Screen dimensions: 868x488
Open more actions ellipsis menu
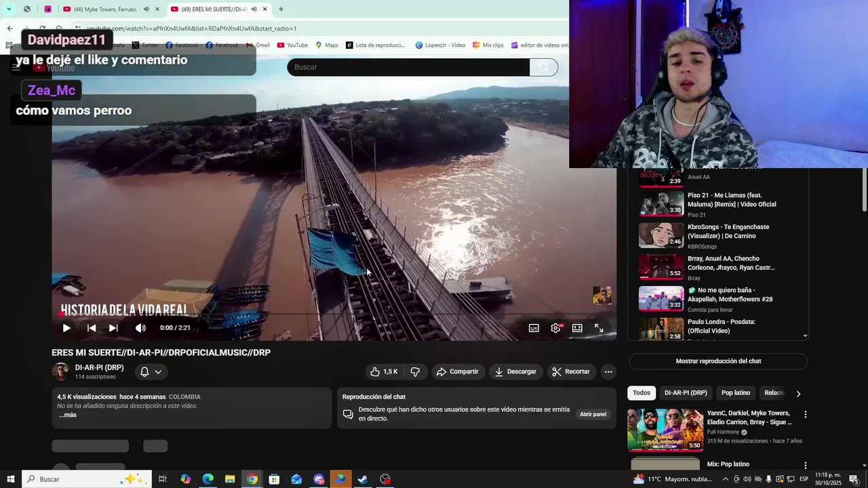click(x=608, y=371)
